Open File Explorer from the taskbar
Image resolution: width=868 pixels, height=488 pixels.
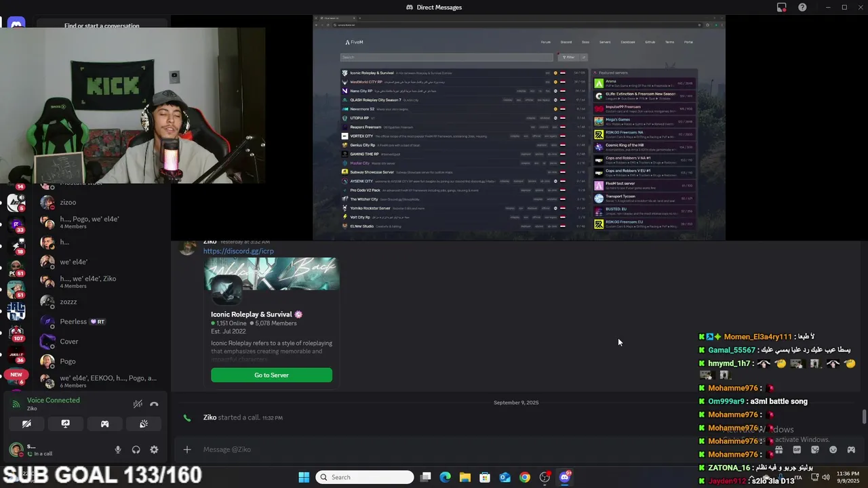[465, 477]
